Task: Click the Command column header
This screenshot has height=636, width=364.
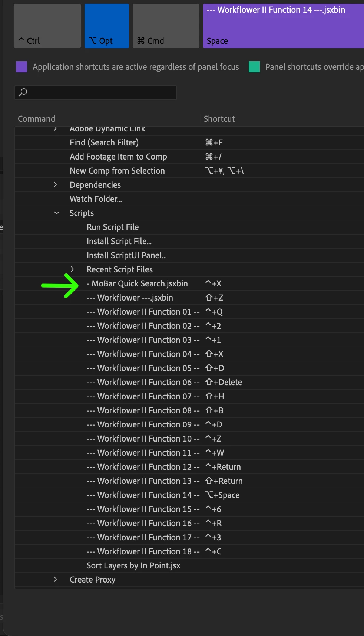Action: (36, 119)
